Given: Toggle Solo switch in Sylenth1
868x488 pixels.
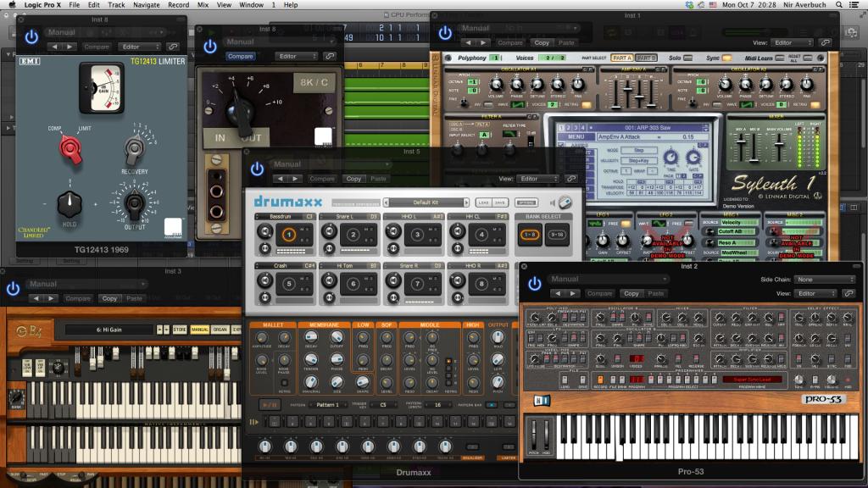Looking at the screenshot, I should click(688, 58).
